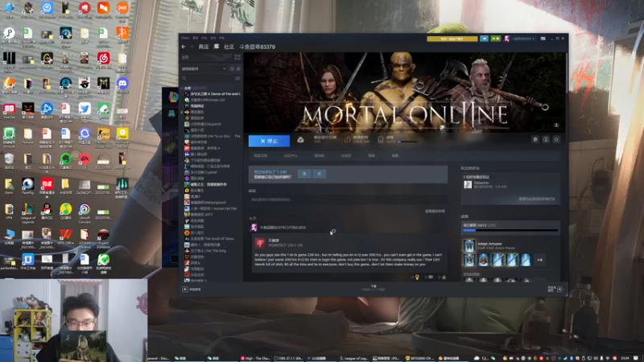
Task: Click the ready-to-play filter icon in library
Action: [238, 69]
